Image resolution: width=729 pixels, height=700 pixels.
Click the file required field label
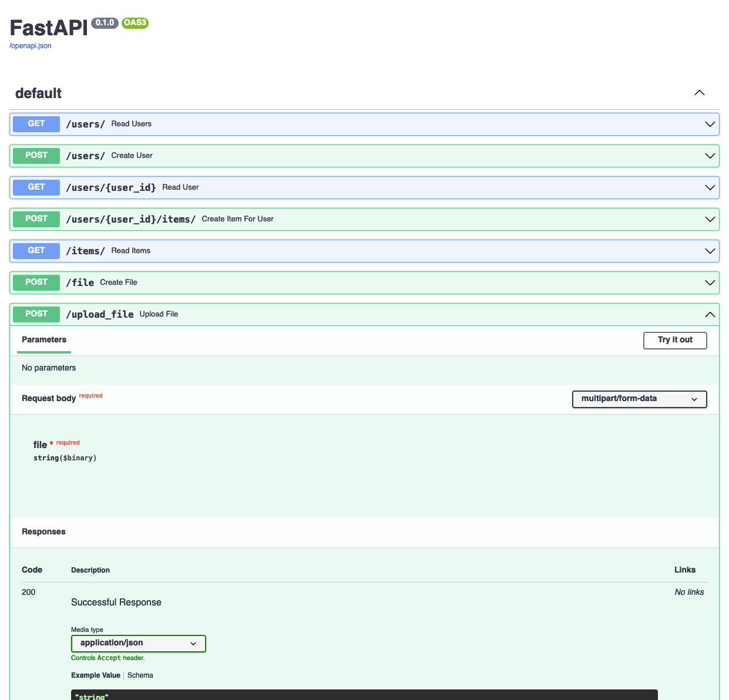56,445
